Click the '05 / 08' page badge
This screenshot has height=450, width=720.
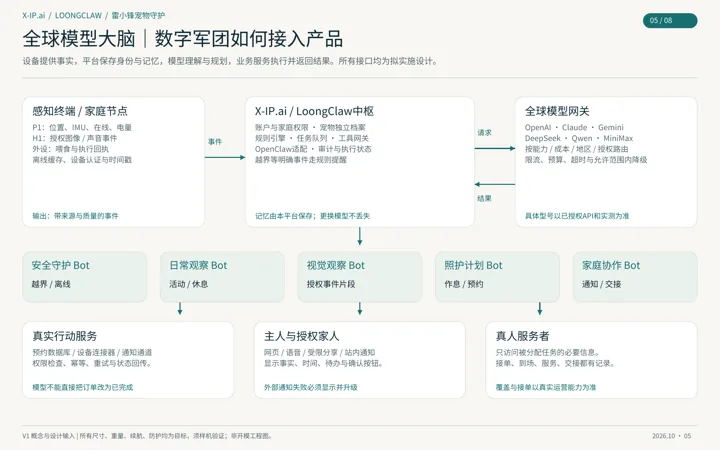(670, 20)
